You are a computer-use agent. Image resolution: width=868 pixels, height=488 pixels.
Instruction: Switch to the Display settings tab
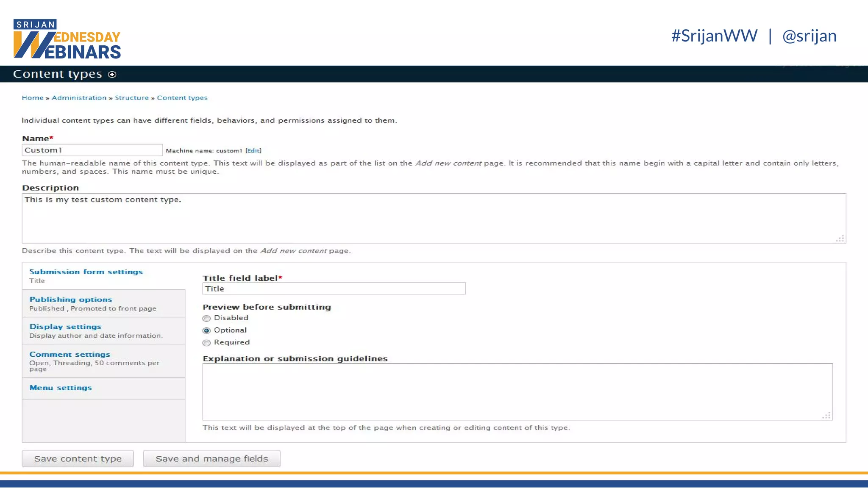65,327
